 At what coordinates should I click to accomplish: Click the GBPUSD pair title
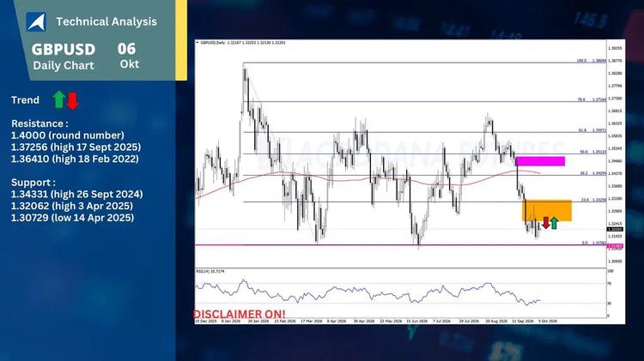[64, 49]
